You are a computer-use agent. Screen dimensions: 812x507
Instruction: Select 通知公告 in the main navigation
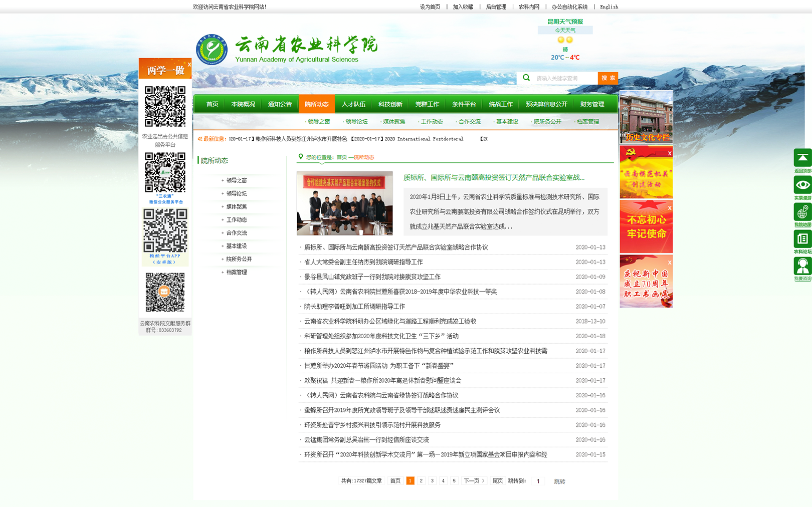point(280,104)
